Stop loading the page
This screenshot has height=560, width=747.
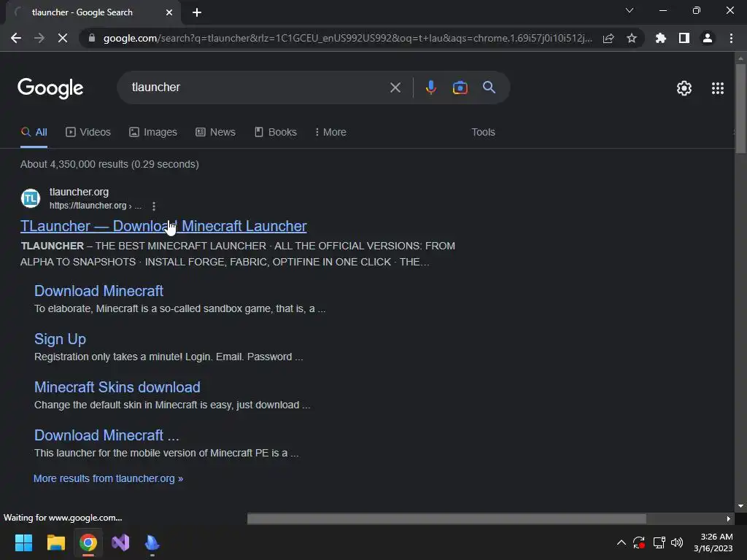point(63,38)
